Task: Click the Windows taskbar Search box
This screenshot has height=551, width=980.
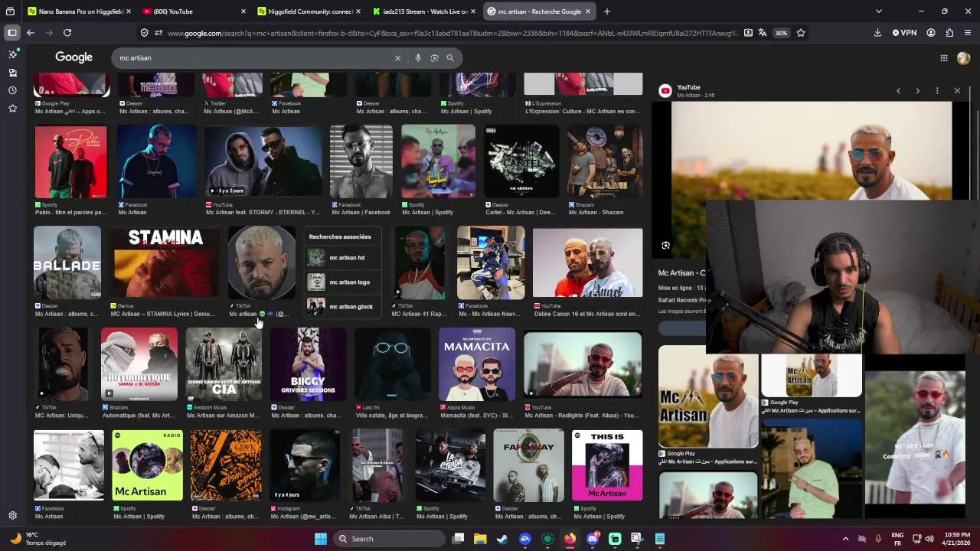Action: (388, 539)
